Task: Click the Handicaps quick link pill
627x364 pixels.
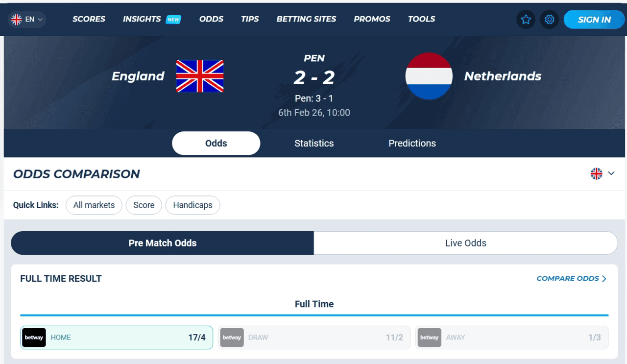Action: (193, 205)
